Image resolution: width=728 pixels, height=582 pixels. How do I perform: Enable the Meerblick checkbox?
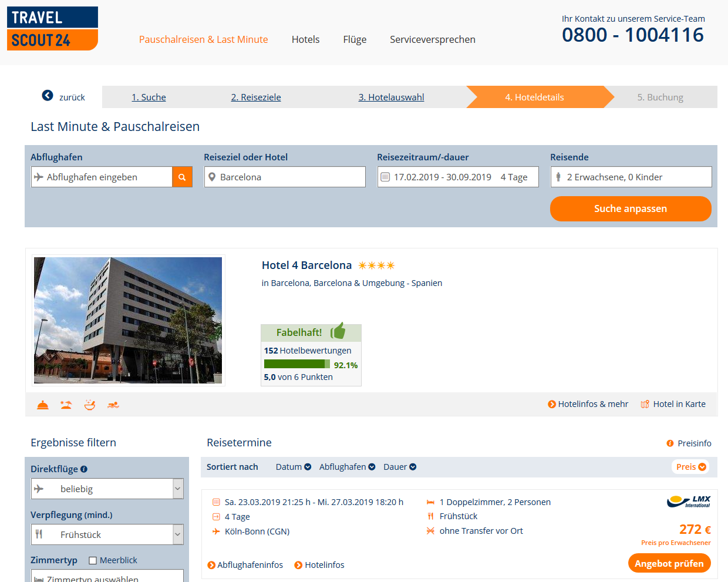click(x=93, y=560)
